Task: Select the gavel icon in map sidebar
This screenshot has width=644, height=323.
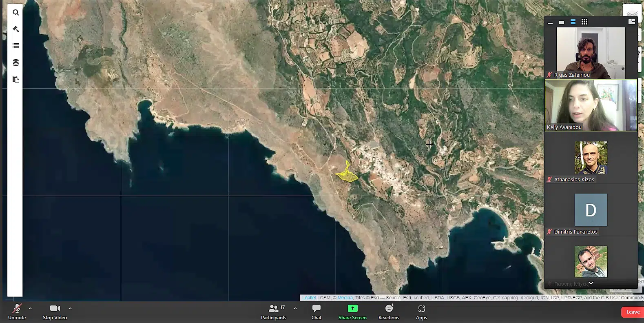Action: click(x=15, y=29)
